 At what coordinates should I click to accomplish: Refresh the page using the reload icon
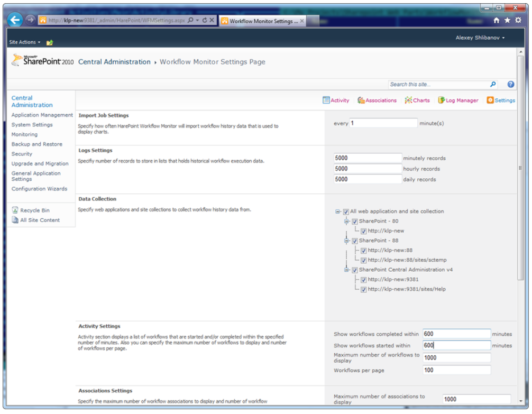click(x=205, y=20)
